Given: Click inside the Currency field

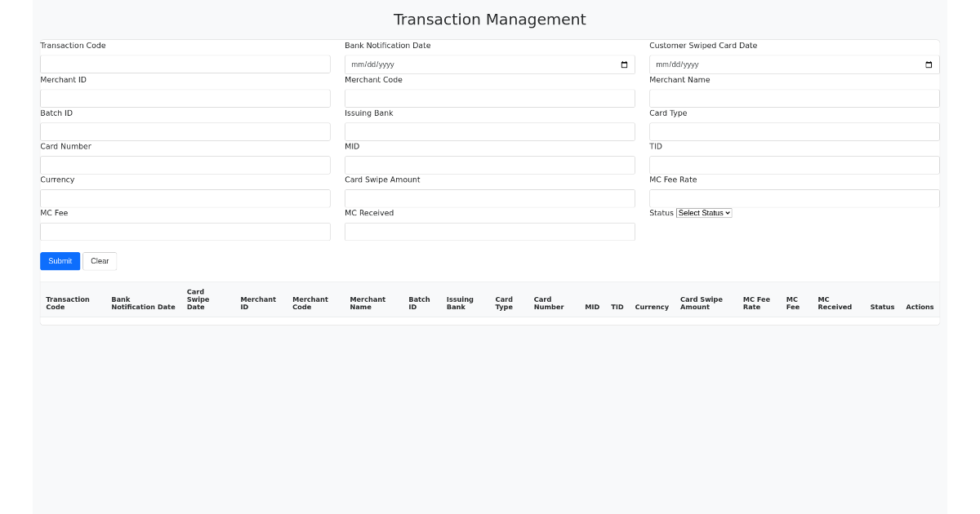Looking at the screenshot, I should (x=185, y=197).
